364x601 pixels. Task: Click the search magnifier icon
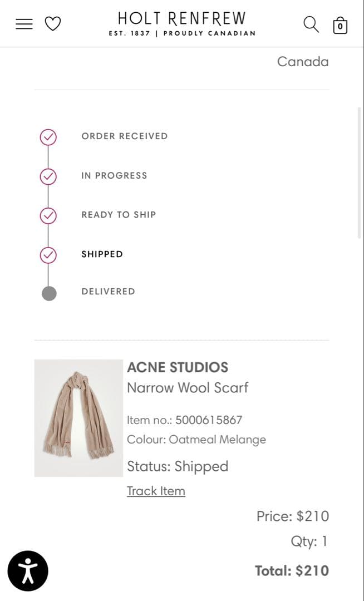(311, 24)
